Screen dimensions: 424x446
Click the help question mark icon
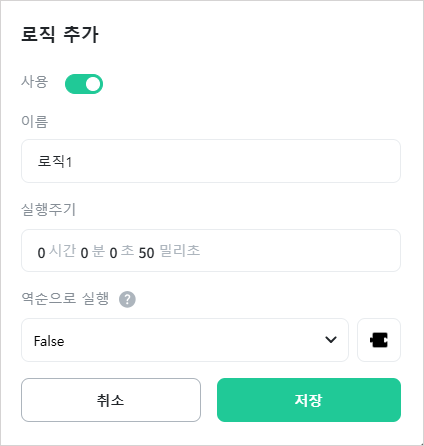(127, 299)
